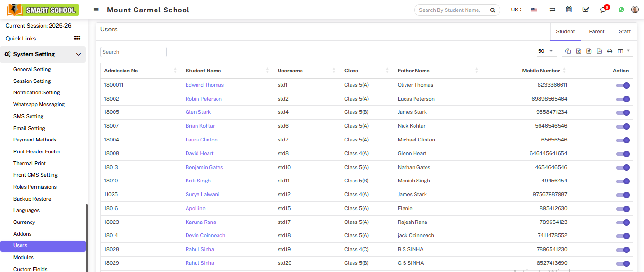Image resolution: width=644 pixels, height=272 pixels.
Task: Switch off Devin Coinneach's account toggle
Action: click(x=623, y=236)
